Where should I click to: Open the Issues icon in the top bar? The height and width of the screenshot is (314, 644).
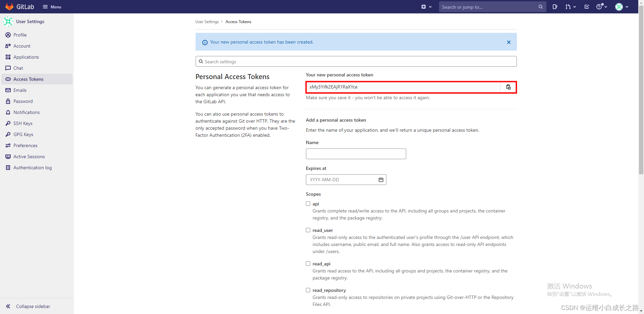pos(555,7)
